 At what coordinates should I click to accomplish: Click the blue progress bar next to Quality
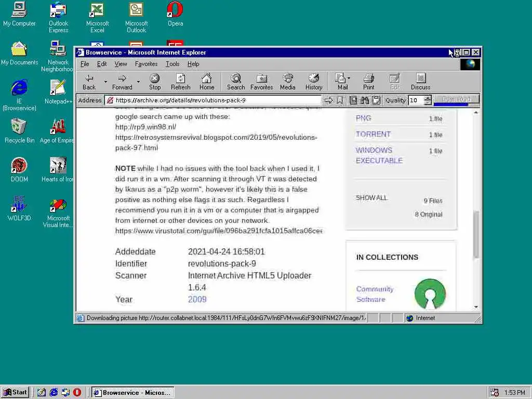[x=451, y=104]
